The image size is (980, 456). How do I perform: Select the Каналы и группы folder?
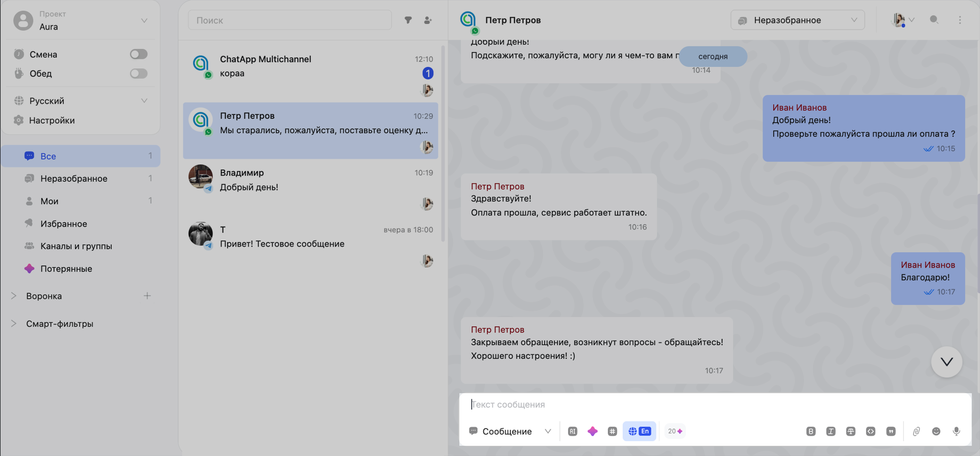click(76, 246)
